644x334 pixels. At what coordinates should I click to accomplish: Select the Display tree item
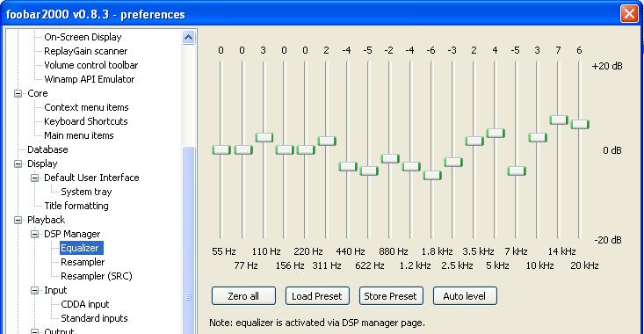coord(42,163)
